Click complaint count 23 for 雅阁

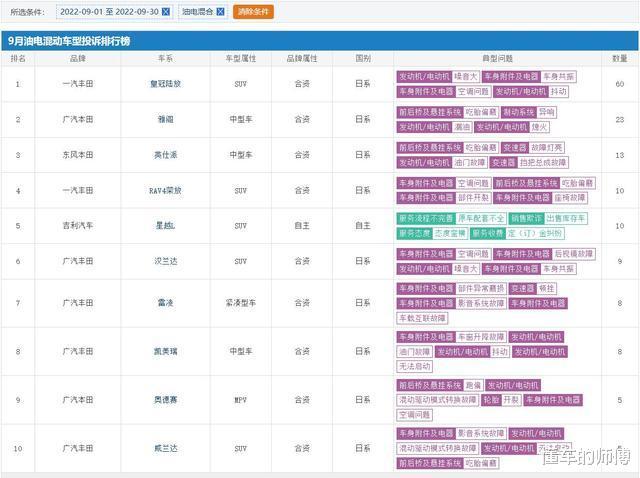620,119
